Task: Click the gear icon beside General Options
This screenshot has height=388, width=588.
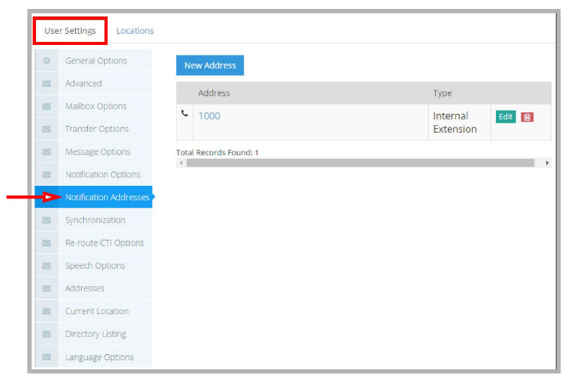Action: [46, 61]
